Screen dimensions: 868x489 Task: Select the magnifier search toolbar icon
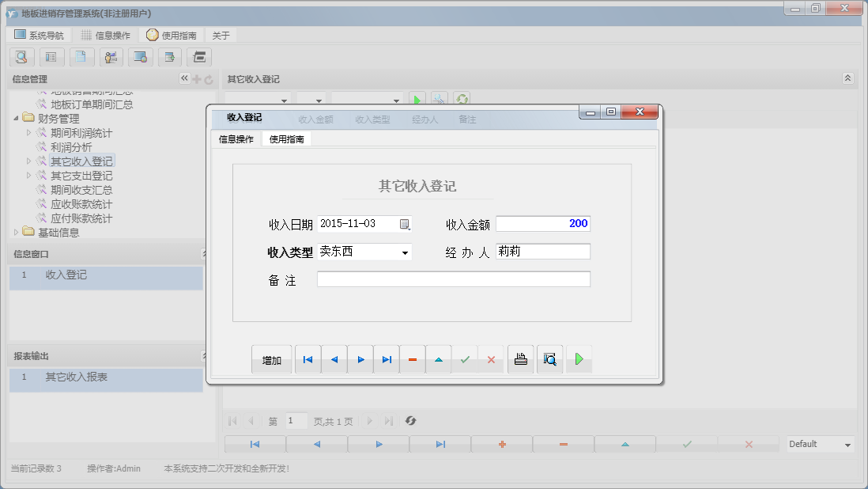[x=21, y=57]
